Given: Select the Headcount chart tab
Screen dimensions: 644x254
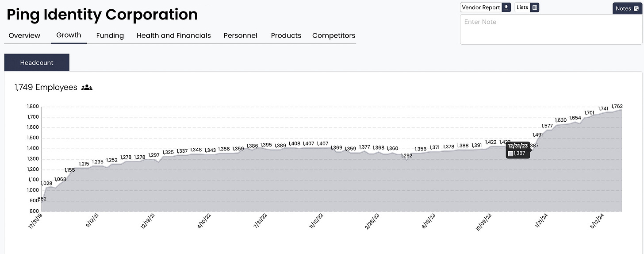Looking at the screenshot, I should coord(37,62).
